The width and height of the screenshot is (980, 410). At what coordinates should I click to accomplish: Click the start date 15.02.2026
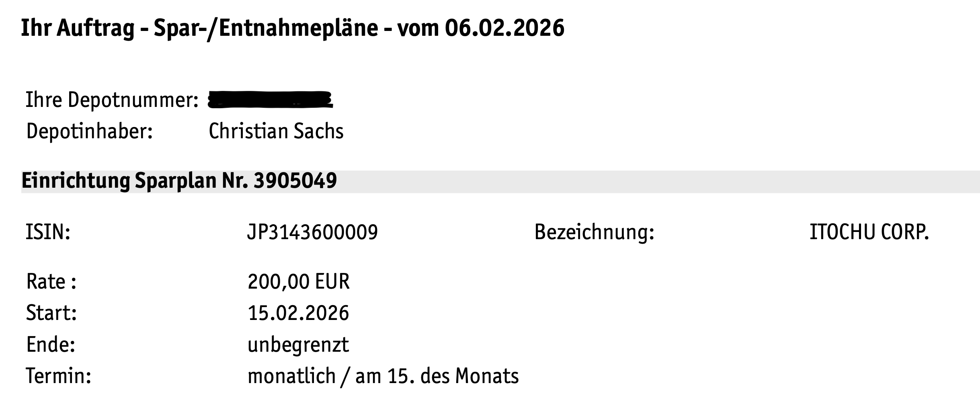coord(298,313)
